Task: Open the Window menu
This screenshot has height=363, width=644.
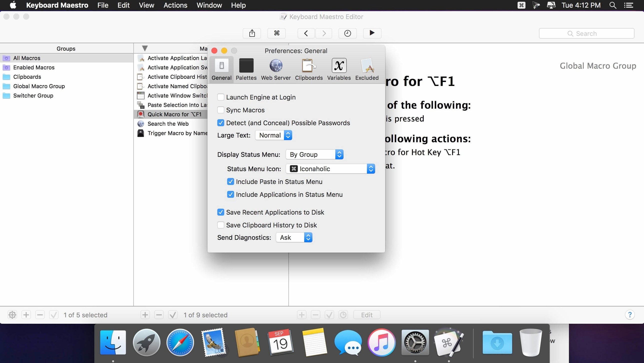Action: 209,5
